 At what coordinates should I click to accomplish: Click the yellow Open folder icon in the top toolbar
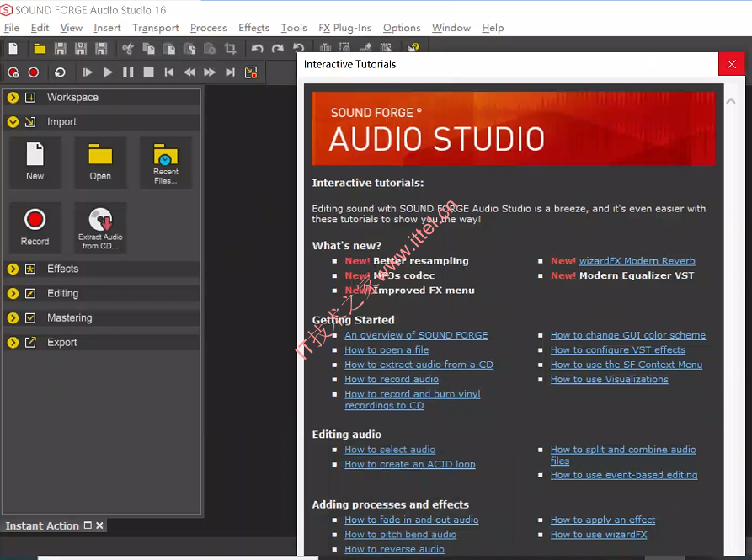point(40,49)
